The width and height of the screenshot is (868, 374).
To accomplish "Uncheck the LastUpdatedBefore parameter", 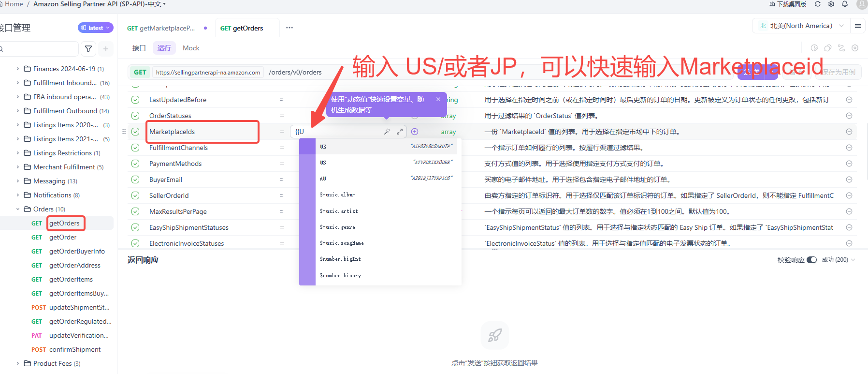I will tap(135, 100).
